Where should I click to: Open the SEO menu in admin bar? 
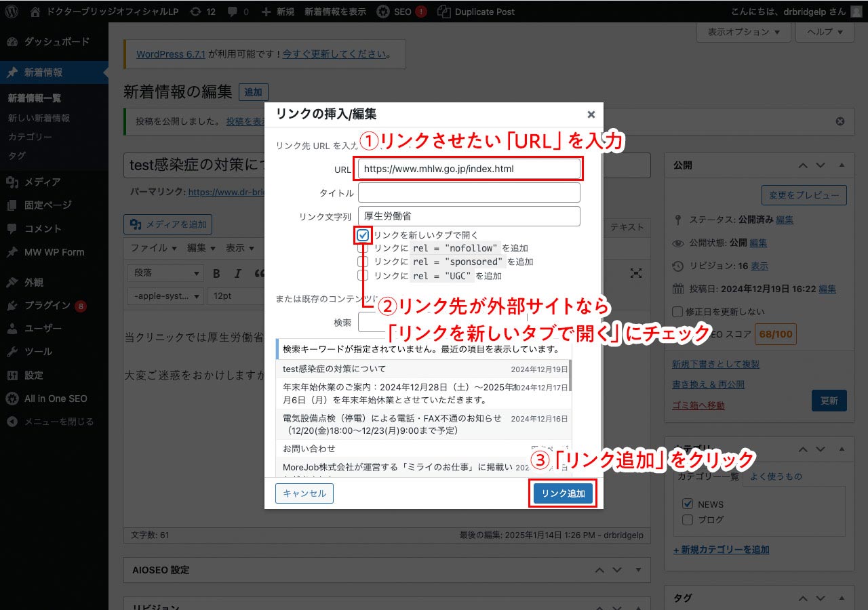coord(401,12)
